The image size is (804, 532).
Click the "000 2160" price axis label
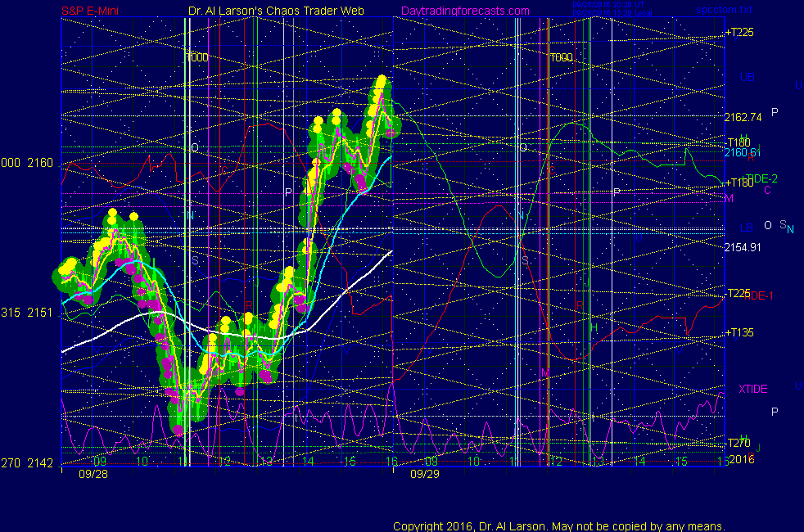tap(27, 163)
